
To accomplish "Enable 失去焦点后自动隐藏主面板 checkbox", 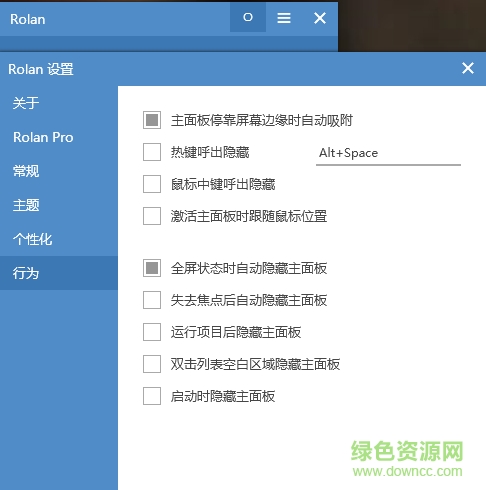I will pos(152,300).
